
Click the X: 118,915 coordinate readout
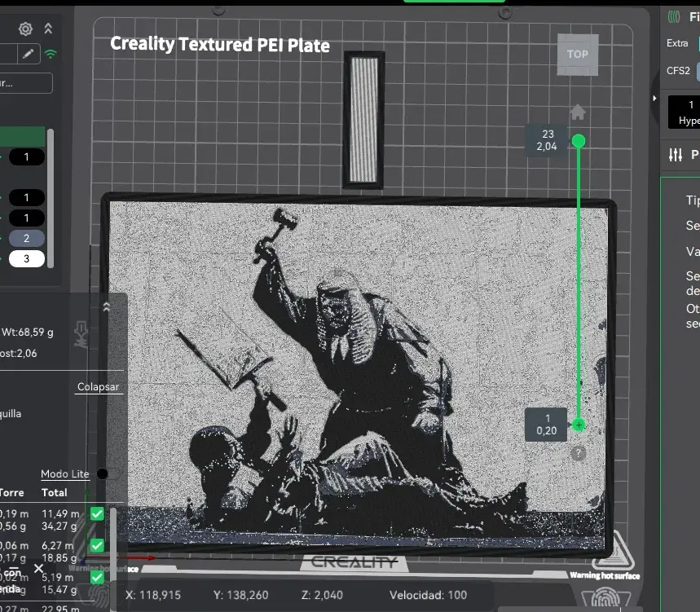153,595
